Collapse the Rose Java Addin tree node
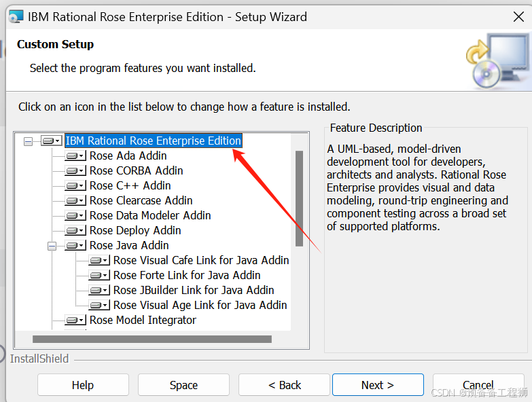This screenshot has height=402, width=532. click(52, 246)
